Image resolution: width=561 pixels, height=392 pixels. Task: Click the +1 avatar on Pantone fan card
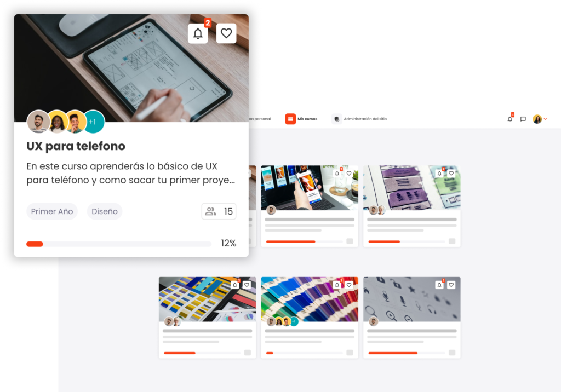(294, 321)
